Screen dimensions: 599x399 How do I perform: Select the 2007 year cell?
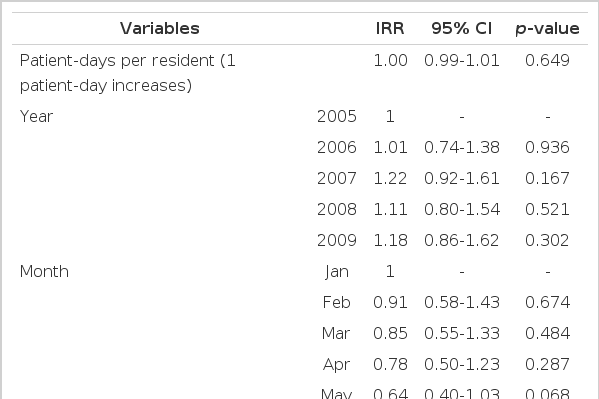pyautogui.click(x=337, y=178)
